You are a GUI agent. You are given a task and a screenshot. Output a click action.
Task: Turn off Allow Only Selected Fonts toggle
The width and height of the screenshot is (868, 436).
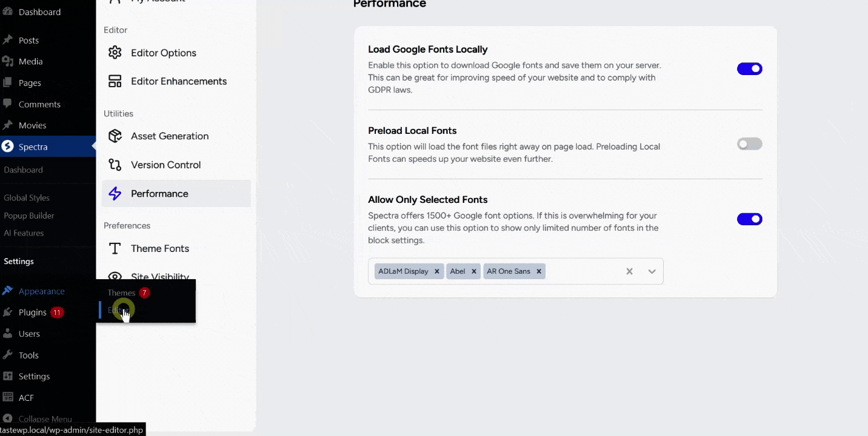tap(749, 219)
